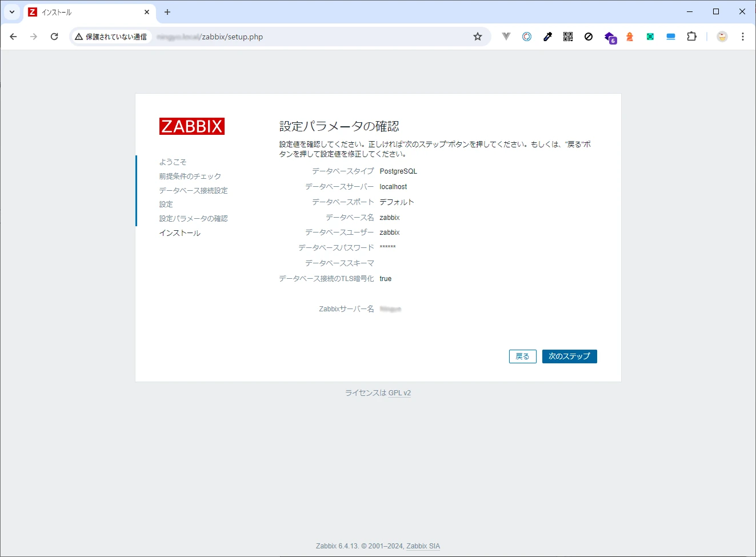Click the blue monitor extension icon
This screenshot has width=756, height=557.
click(x=671, y=37)
